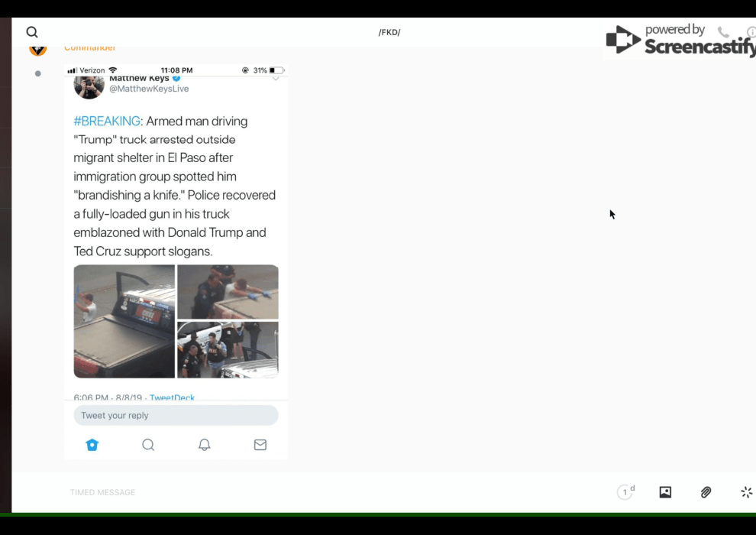The height and width of the screenshot is (535, 756).
Task: Open the Twitter home tab icon
Action: [92, 445]
